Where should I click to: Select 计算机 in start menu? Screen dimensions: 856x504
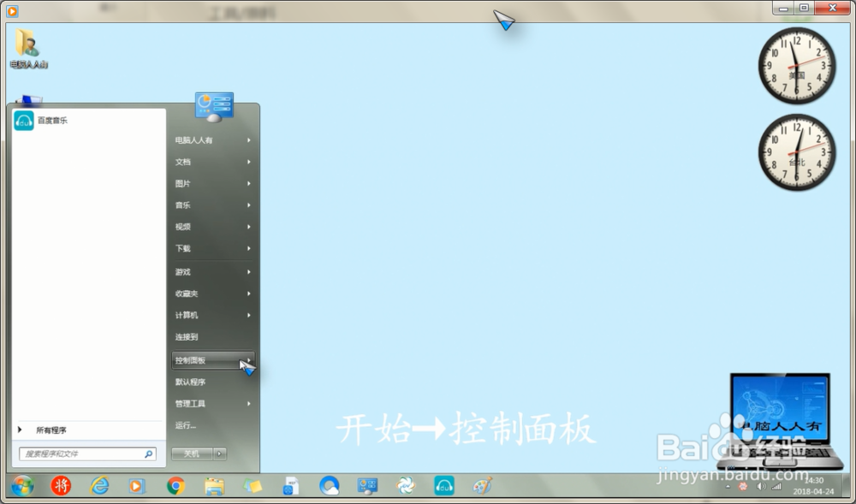pyautogui.click(x=213, y=315)
